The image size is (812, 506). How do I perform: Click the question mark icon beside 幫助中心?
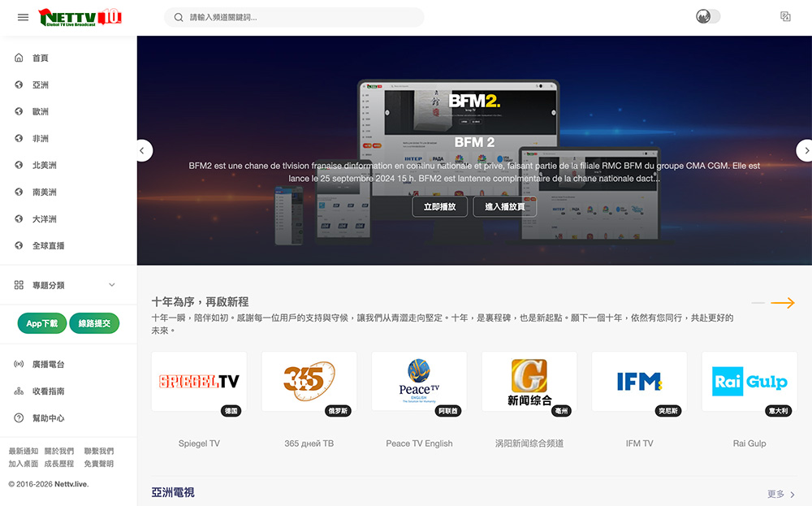(x=19, y=418)
